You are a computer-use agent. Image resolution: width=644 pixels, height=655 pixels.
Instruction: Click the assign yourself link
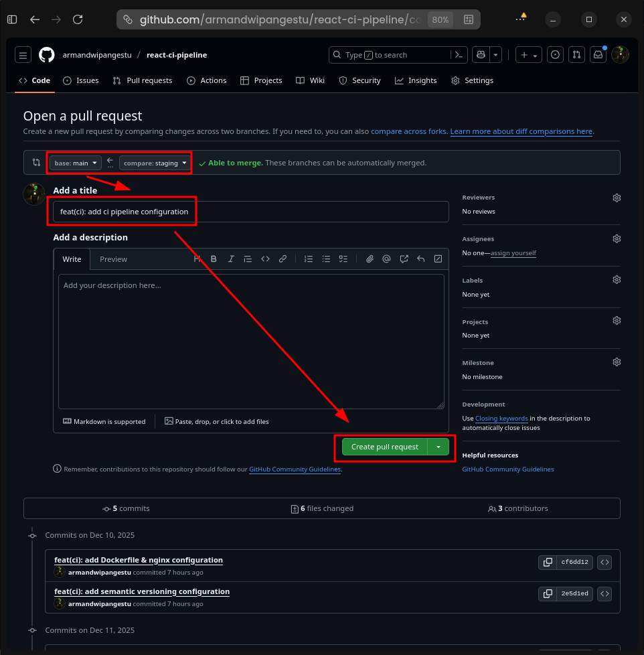[514, 253]
